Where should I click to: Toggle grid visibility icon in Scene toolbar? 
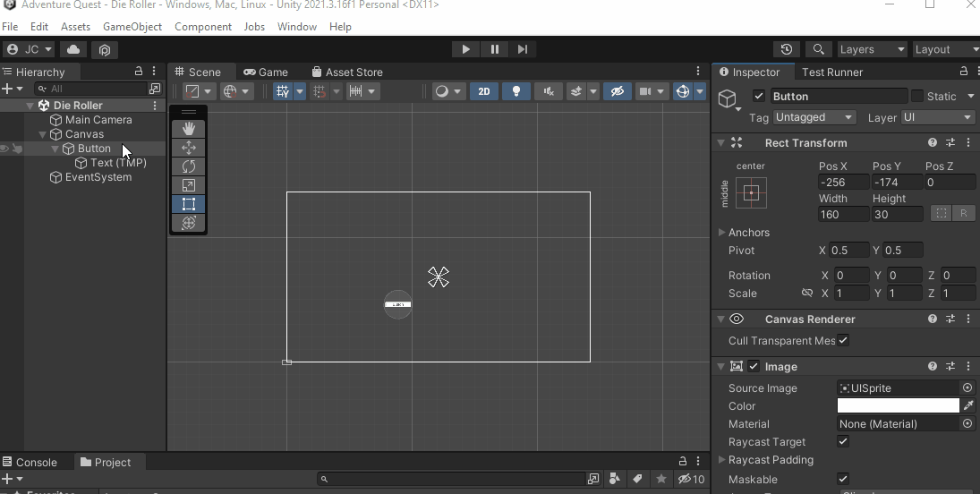(x=283, y=91)
